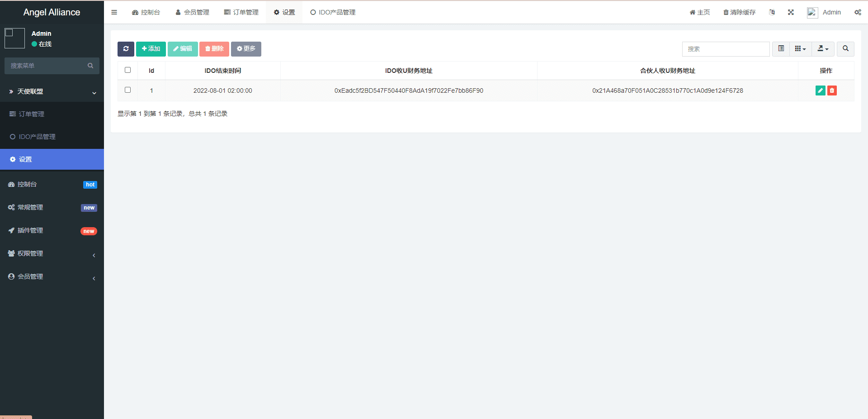Viewport: 868px width, 419px height.
Task: Open the top-right control settings gears icon
Action: coord(858,12)
